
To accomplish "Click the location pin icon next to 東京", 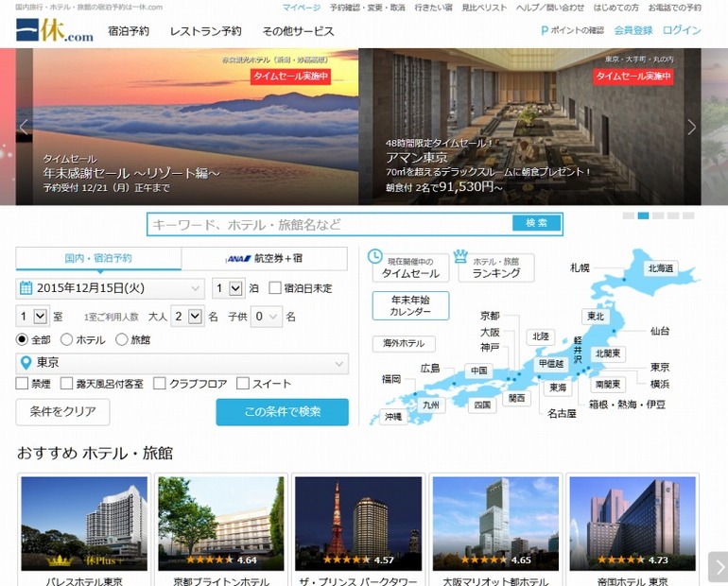I will [x=26, y=362].
